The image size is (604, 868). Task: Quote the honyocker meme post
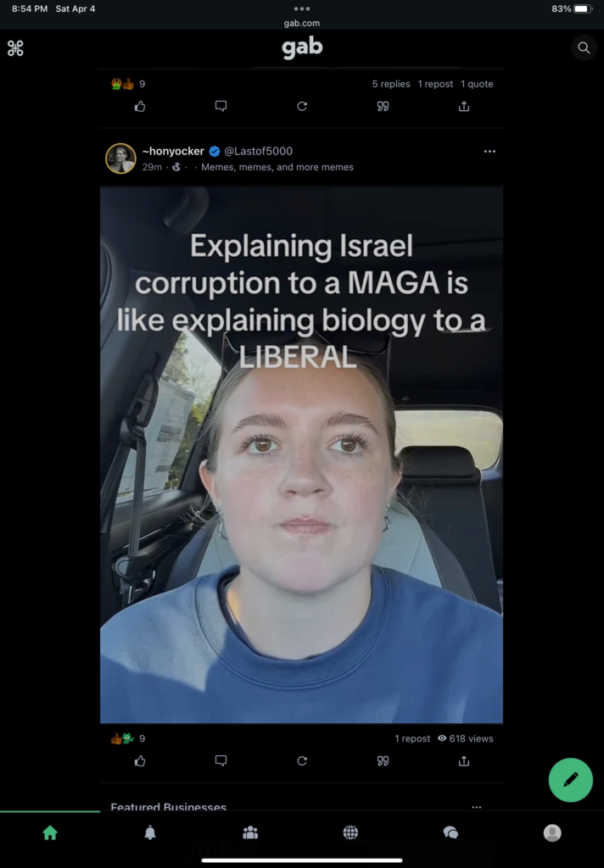click(383, 760)
